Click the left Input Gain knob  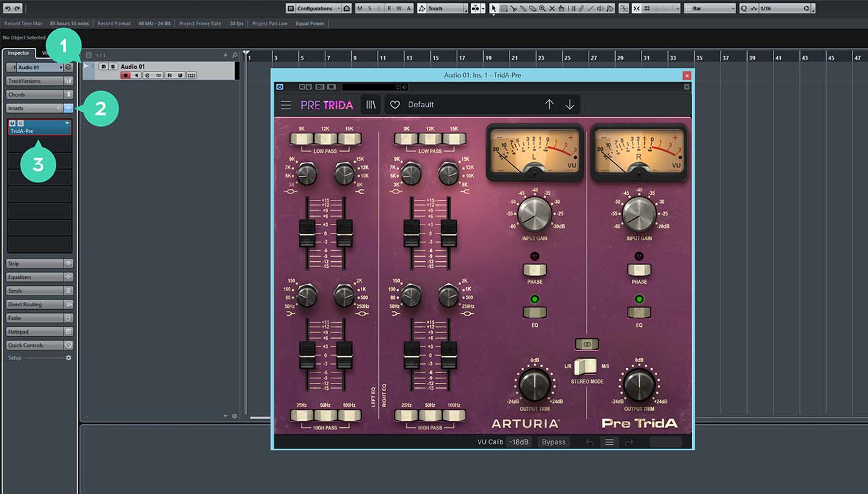point(535,214)
